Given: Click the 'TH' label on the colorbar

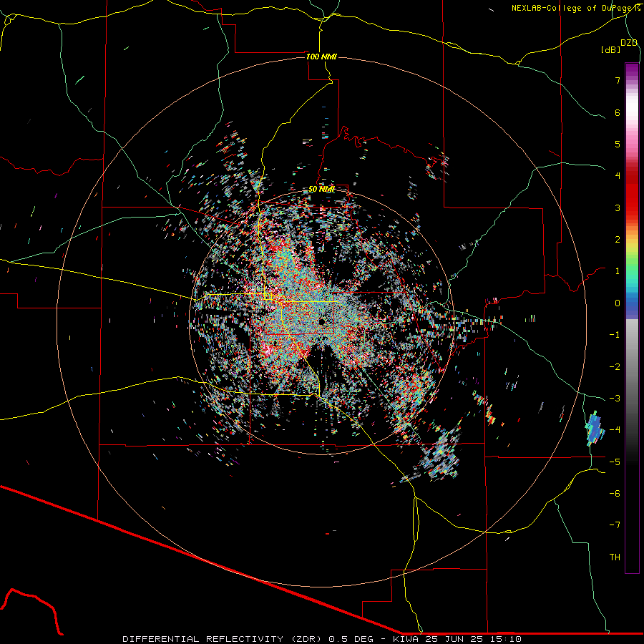Looking at the screenshot, I should pos(615,557).
